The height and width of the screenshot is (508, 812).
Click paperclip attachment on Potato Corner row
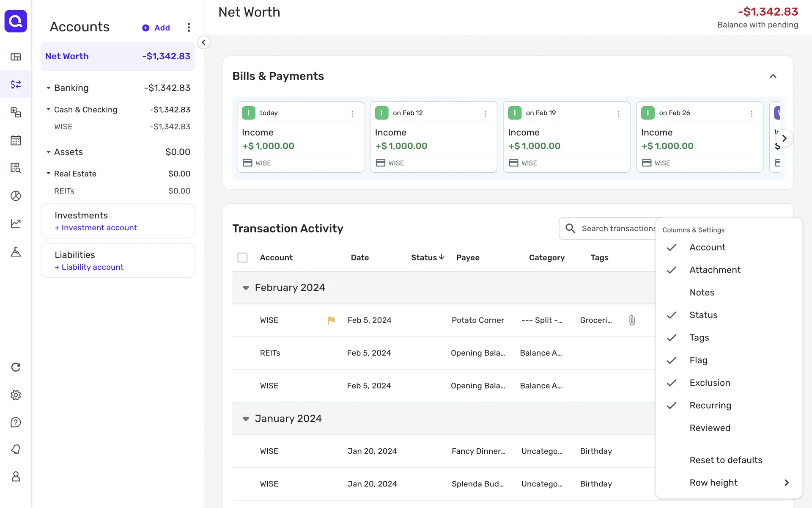pyautogui.click(x=632, y=320)
